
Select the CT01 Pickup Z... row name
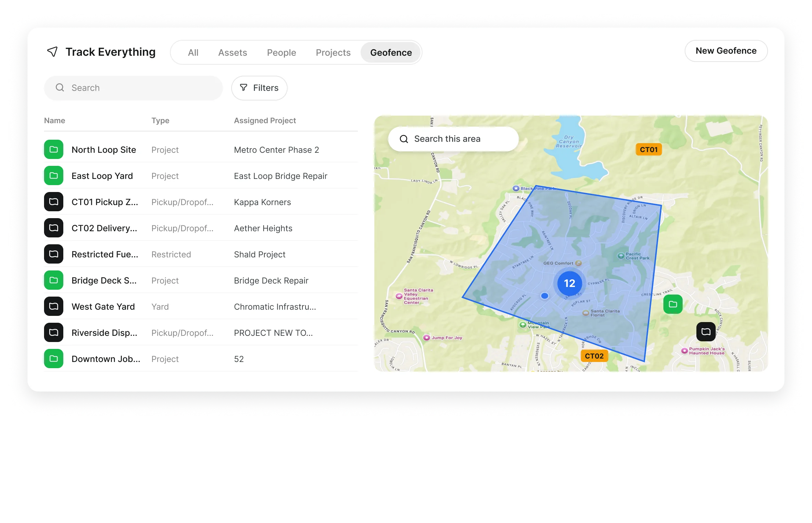click(x=105, y=202)
